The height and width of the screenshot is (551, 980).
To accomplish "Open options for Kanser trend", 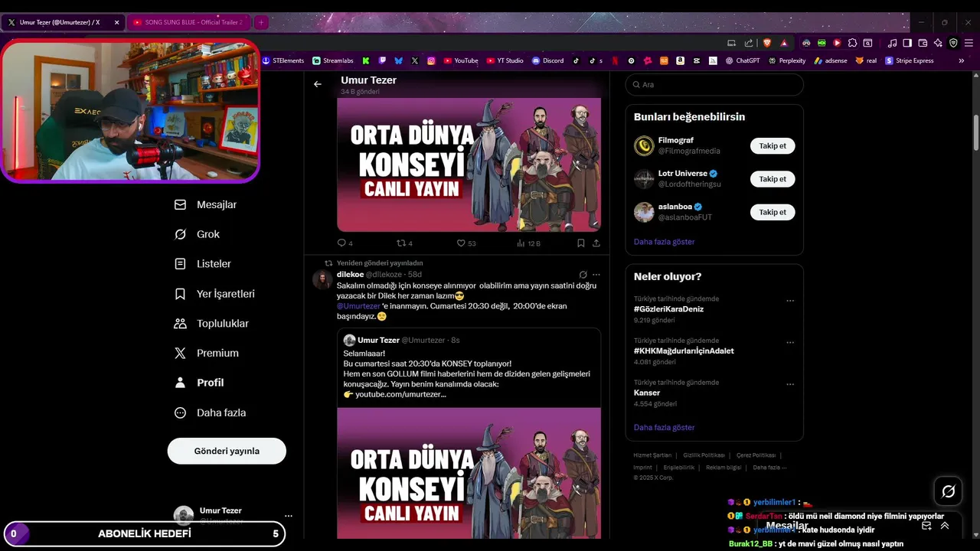I will 790,384.
